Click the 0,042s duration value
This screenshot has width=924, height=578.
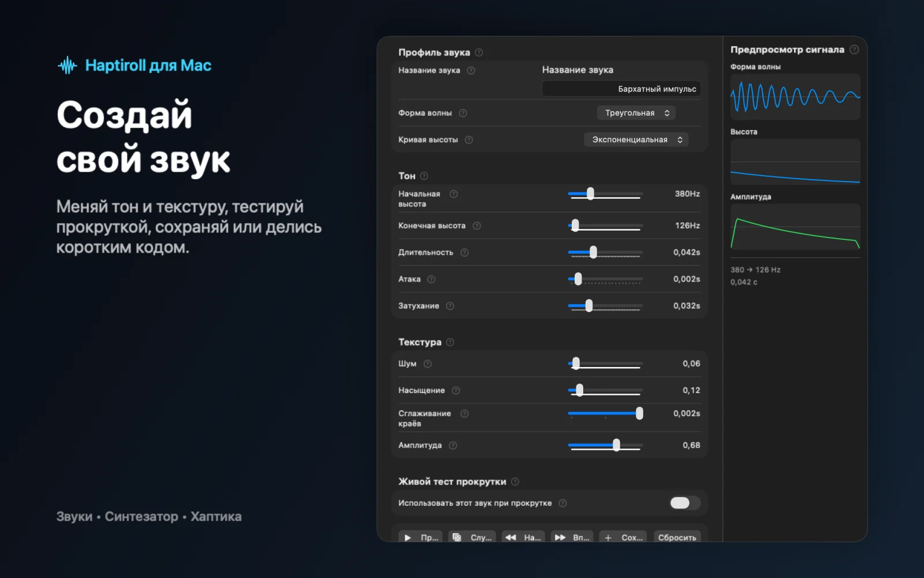pyautogui.click(x=687, y=253)
